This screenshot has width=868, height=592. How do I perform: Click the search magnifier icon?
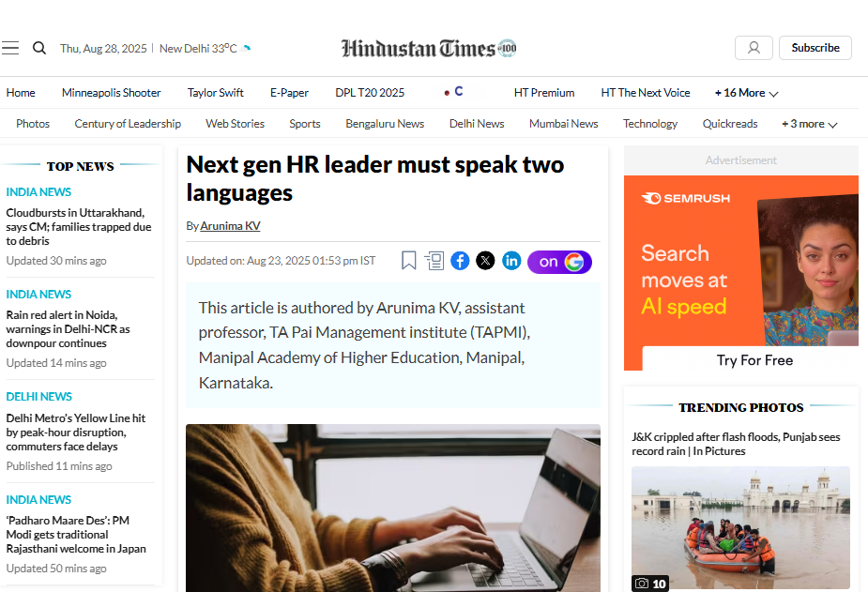[x=39, y=48]
